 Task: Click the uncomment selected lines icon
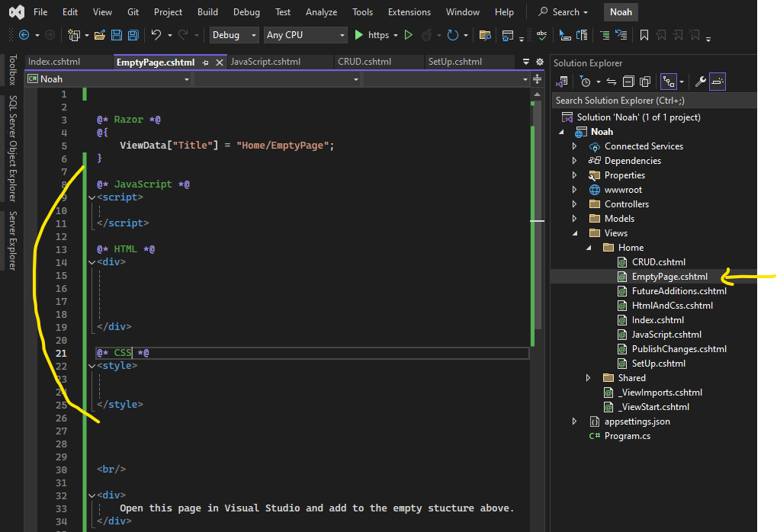621,35
